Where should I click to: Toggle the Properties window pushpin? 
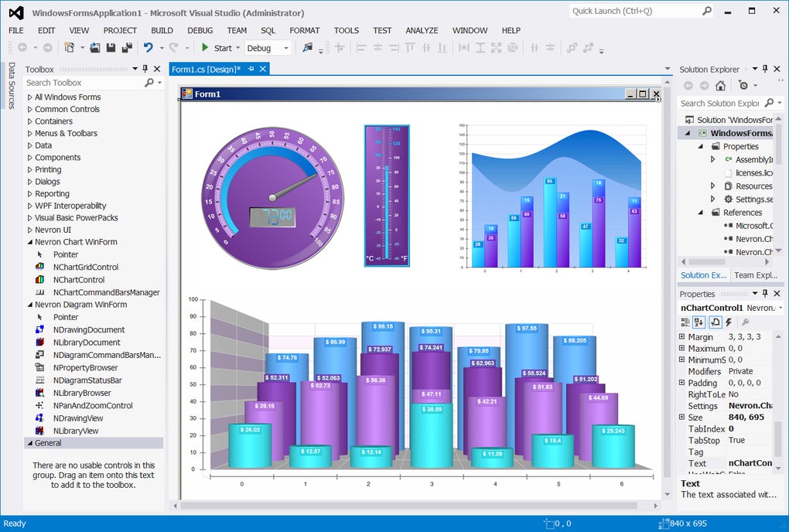(x=764, y=294)
